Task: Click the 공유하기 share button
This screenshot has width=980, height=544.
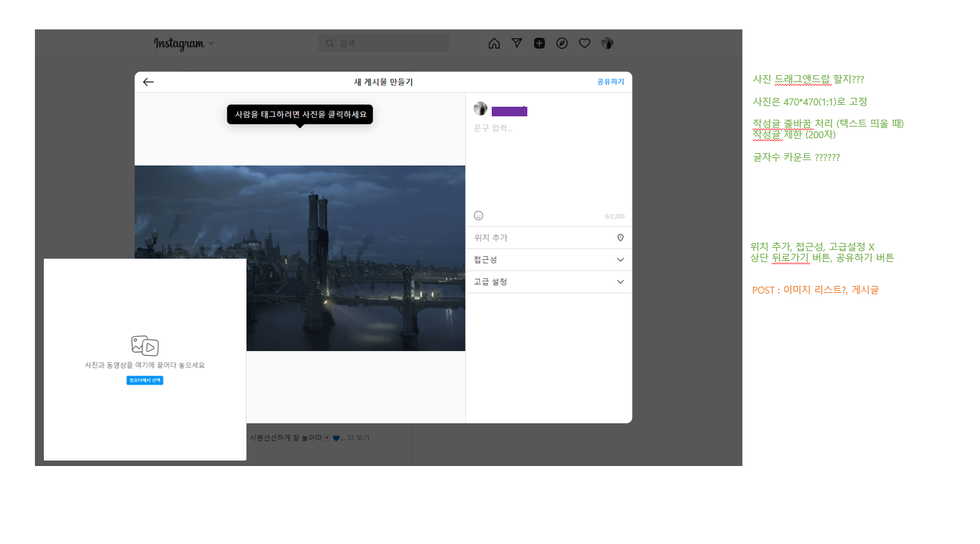Action: [x=610, y=81]
